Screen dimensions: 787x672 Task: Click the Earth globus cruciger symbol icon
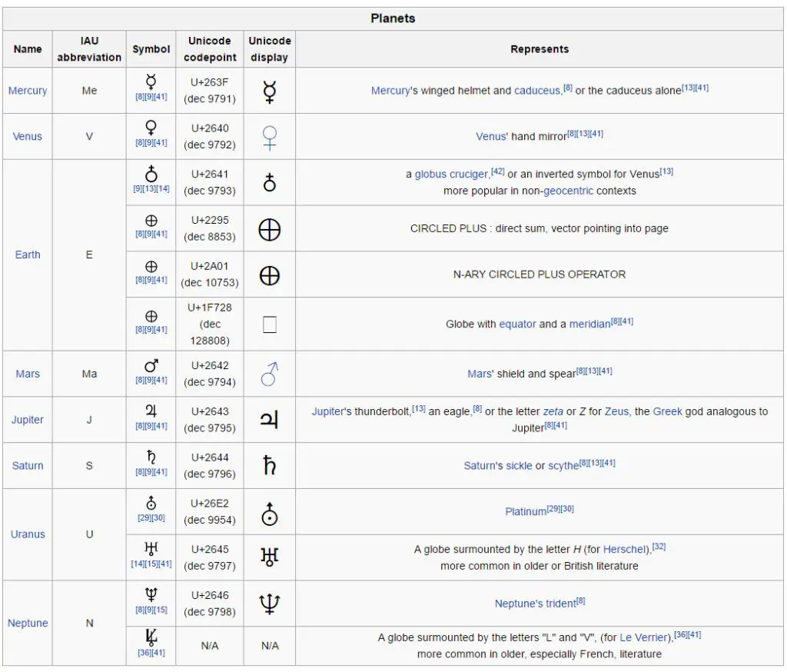coord(151,175)
